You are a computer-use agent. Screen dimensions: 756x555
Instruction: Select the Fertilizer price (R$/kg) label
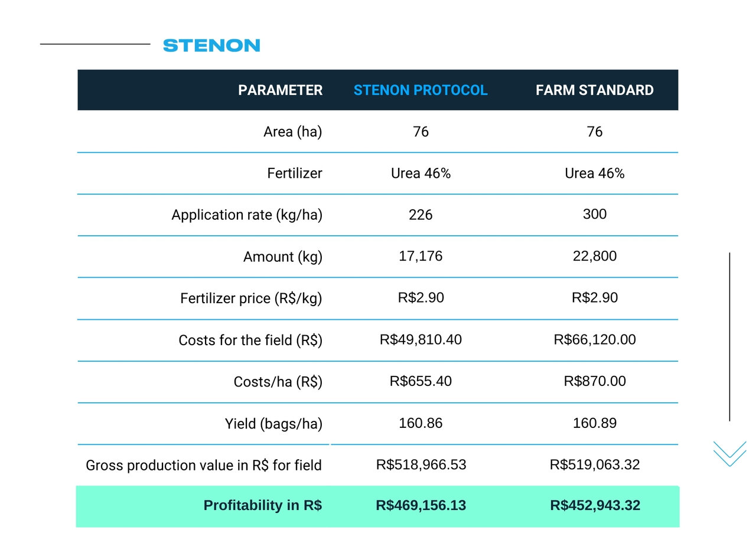(251, 298)
